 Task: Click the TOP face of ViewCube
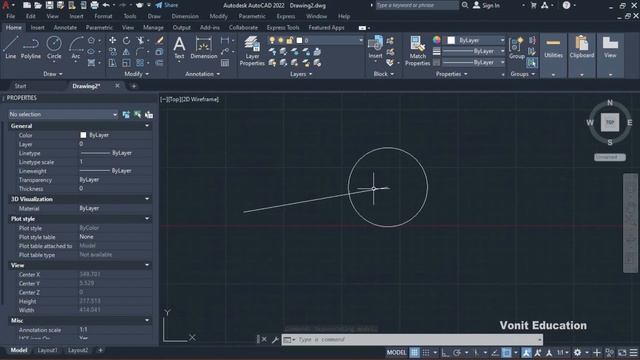click(x=610, y=122)
